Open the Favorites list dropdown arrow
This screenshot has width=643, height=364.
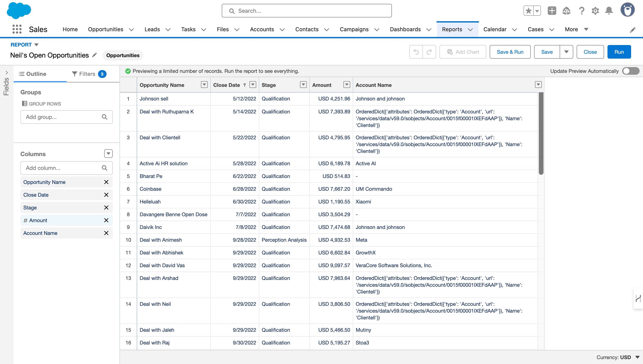click(x=537, y=11)
